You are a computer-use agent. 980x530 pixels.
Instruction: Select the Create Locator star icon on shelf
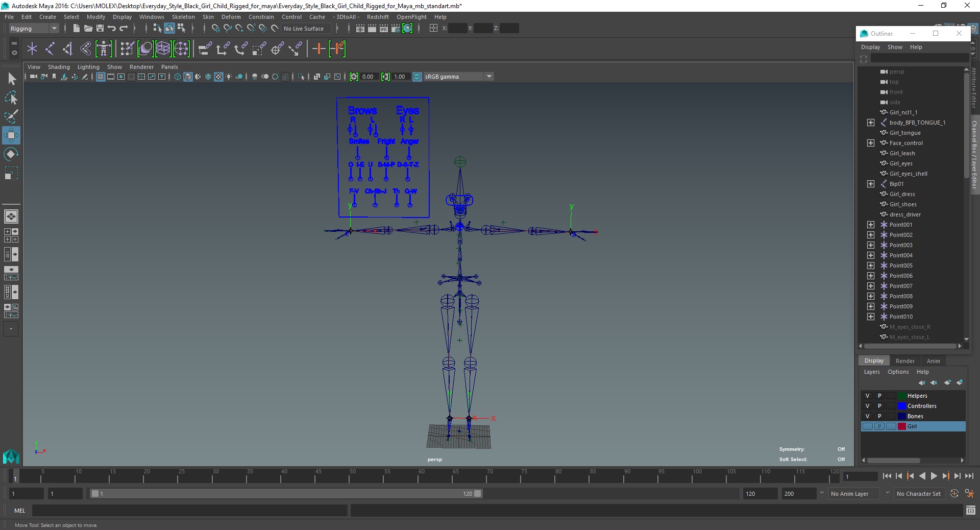pyautogui.click(x=32, y=49)
